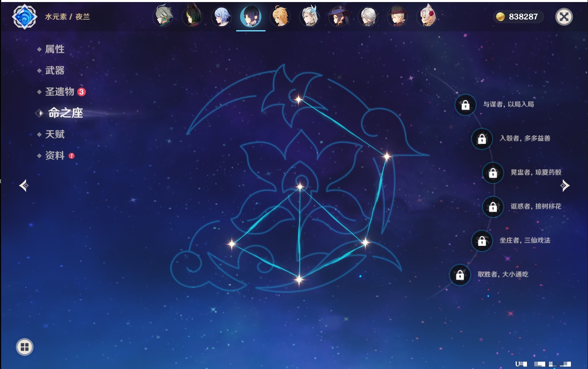Screen dimensions: 588x369
Task: Click the 水元素 / 夜兰 title text
Action: click(x=67, y=17)
